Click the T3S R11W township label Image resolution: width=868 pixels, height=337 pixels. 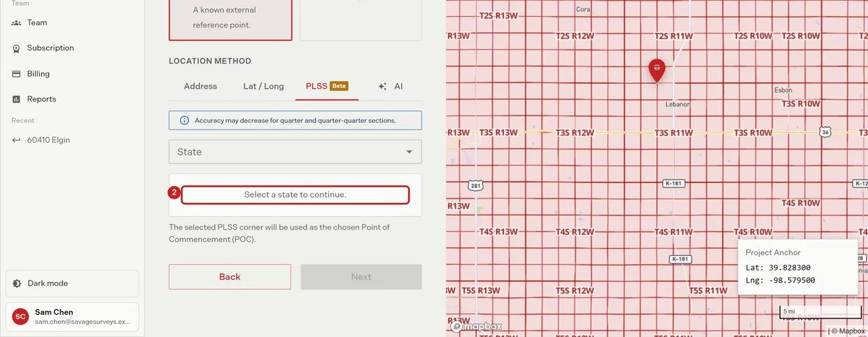click(x=673, y=132)
